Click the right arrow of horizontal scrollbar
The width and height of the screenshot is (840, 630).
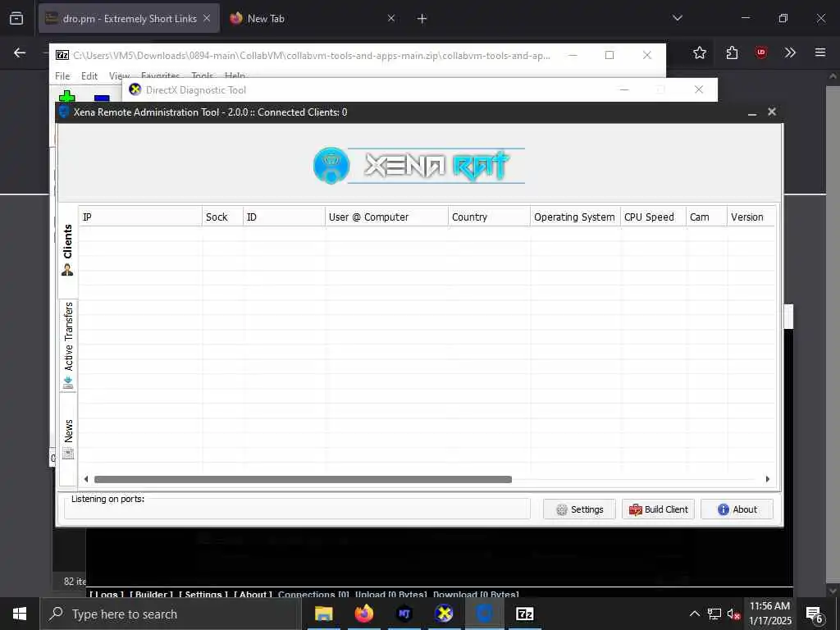pyautogui.click(x=768, y=479)
